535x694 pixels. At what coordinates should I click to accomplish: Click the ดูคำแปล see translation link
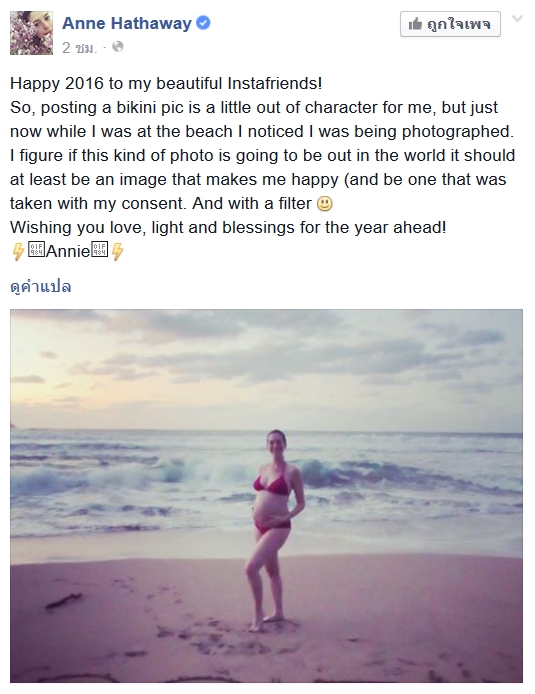pos(41,286)
